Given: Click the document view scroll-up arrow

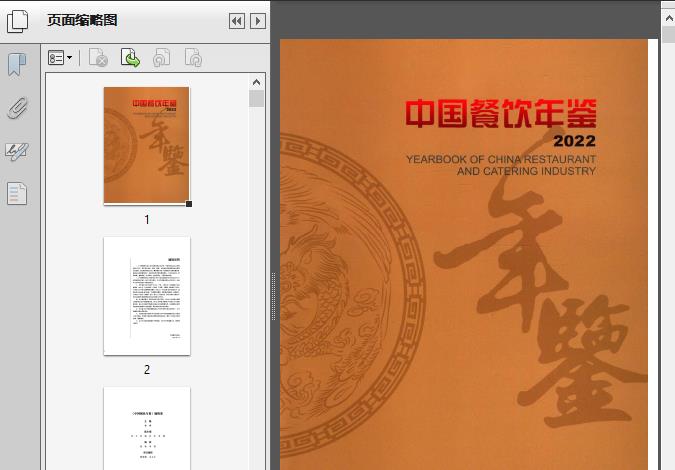Looking at the screenshot, I should [669, 18].
